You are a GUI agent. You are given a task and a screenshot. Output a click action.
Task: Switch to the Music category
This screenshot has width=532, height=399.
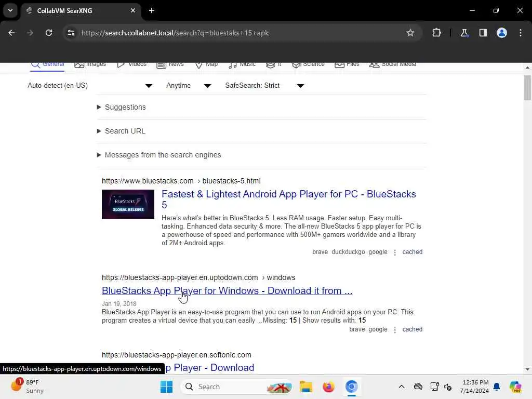tap(242, 64)
